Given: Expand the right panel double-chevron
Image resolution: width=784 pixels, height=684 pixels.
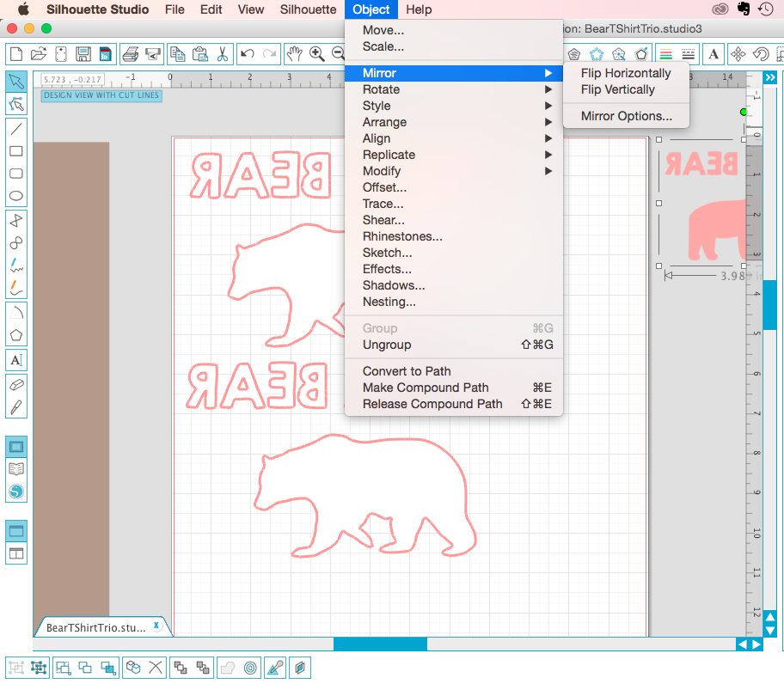Looking at the screenshot, I should coord(770,77).
